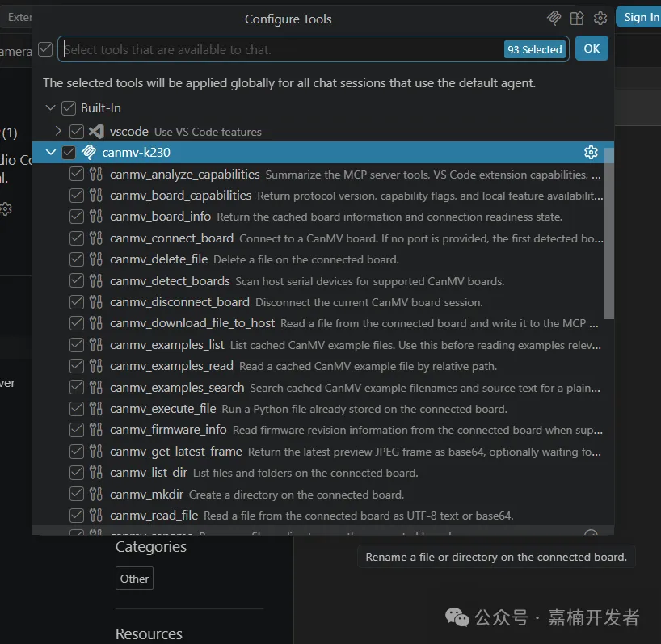This screenshot has height=644, width=661.
Task: Click tool icon next to canmv_disconnect_board
Action: tap(95, 301)
